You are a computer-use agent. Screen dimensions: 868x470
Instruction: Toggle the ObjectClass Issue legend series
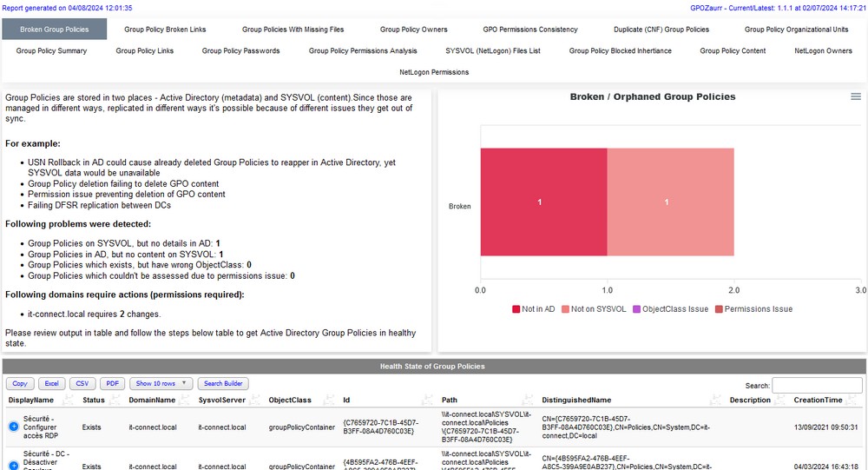(x=672, y=309)
